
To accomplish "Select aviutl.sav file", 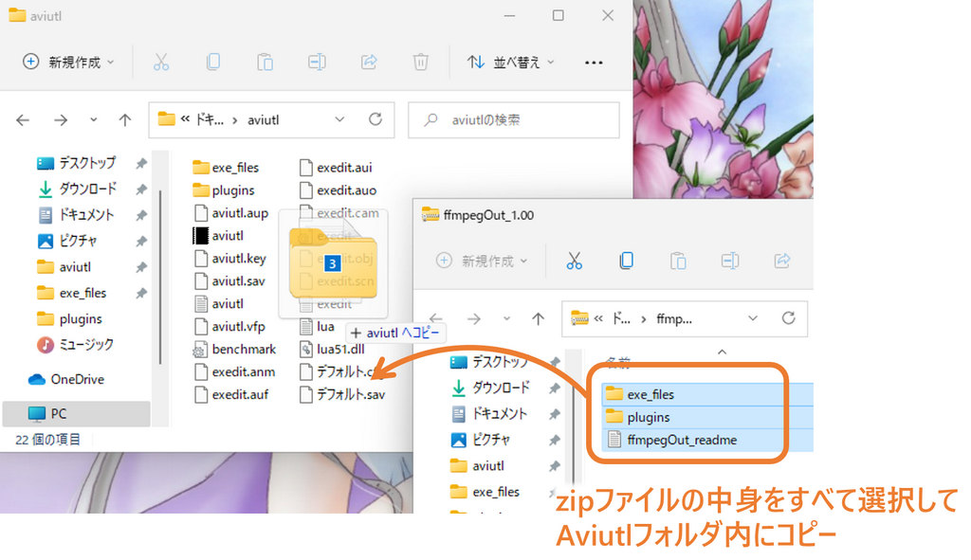I will coord(229,280).
